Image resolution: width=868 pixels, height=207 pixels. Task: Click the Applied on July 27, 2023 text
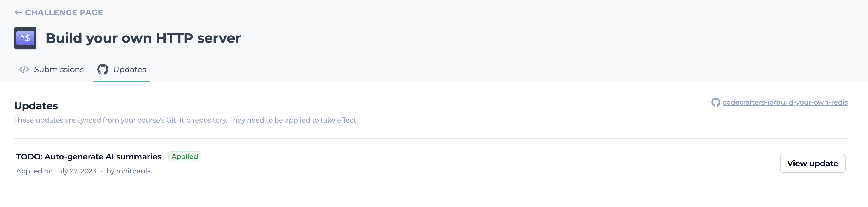[56, 171]
